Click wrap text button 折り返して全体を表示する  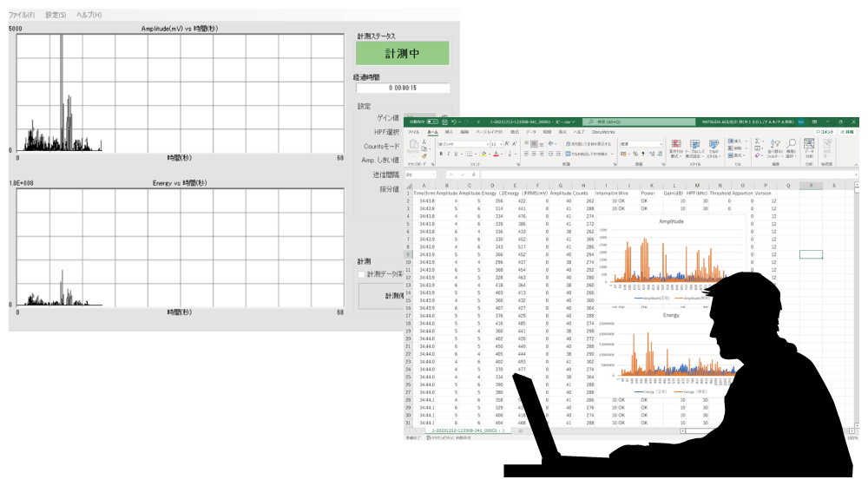click(x=588, y=144)
